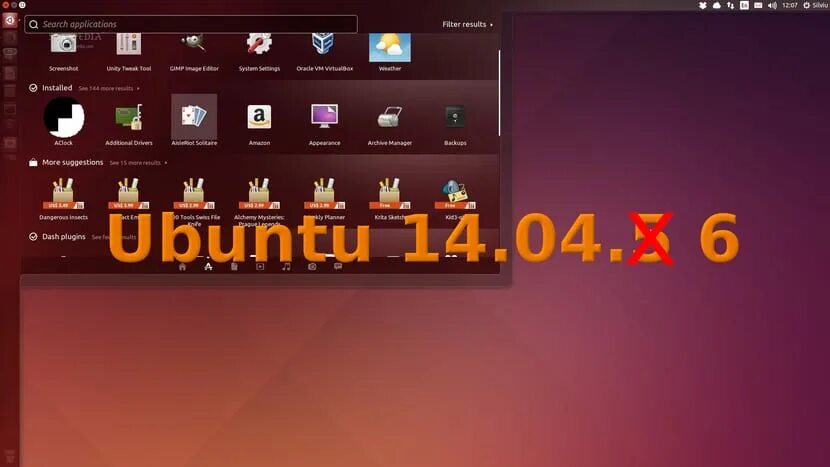Open the mail messaging indicator
The width and height of the screenshot is (830, 467).
click(758, 5)
